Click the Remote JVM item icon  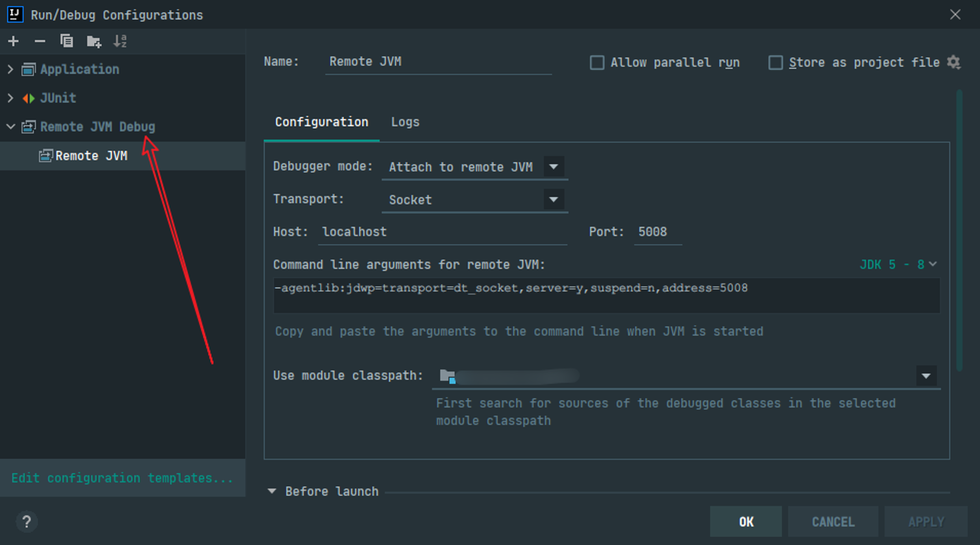click(x=46, y=156)
